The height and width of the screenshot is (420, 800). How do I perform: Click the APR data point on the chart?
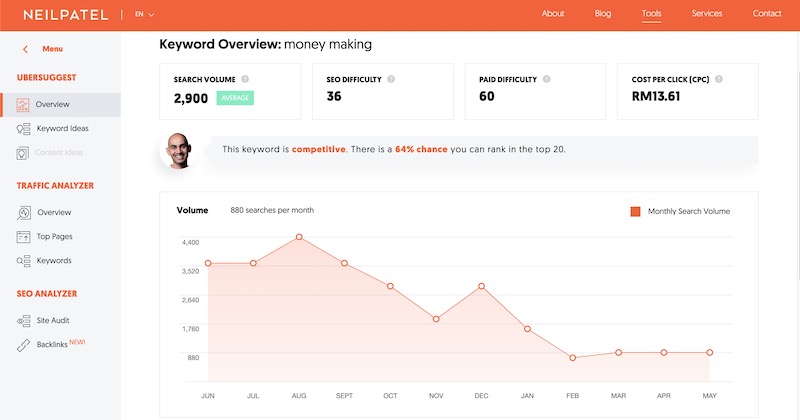point(664,353)
